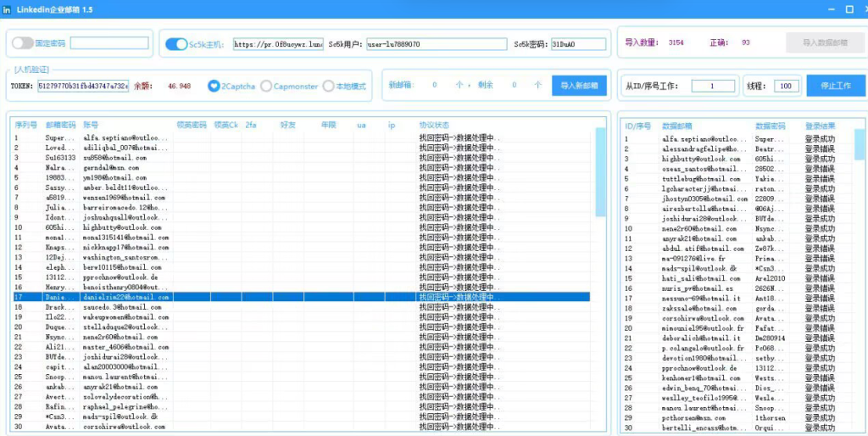Click the Sc5k主机 URL input field
The width and height of the screenshot is (868, 436).
click(277, 44)
